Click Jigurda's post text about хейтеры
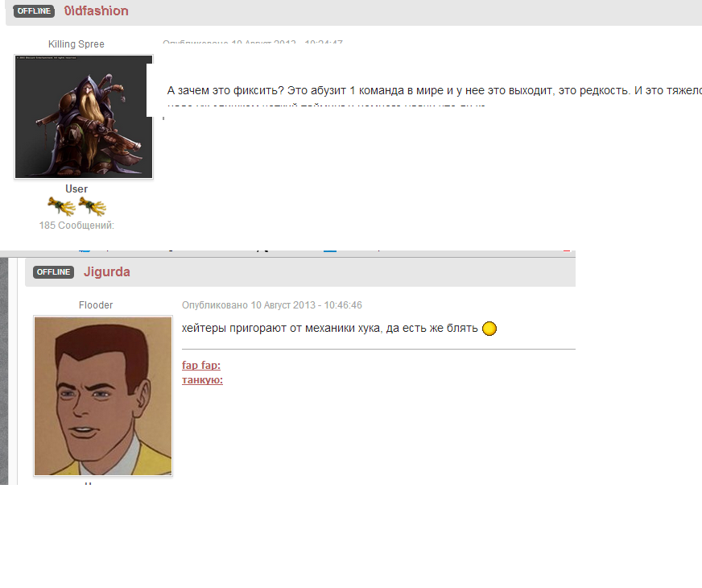 [x=330, y=329]
